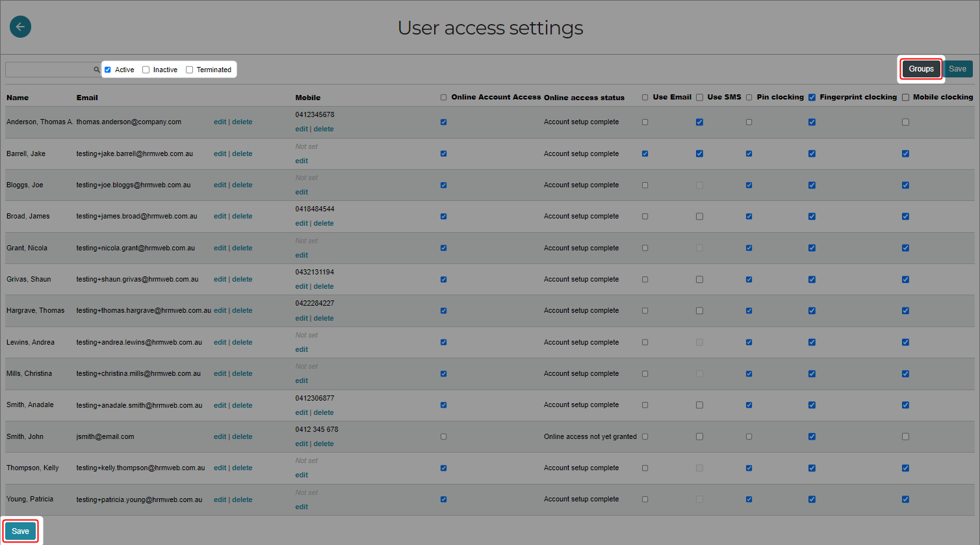Enable the Terminated filter checkbox
Screen dimensions: 980x545
[189, 70]
